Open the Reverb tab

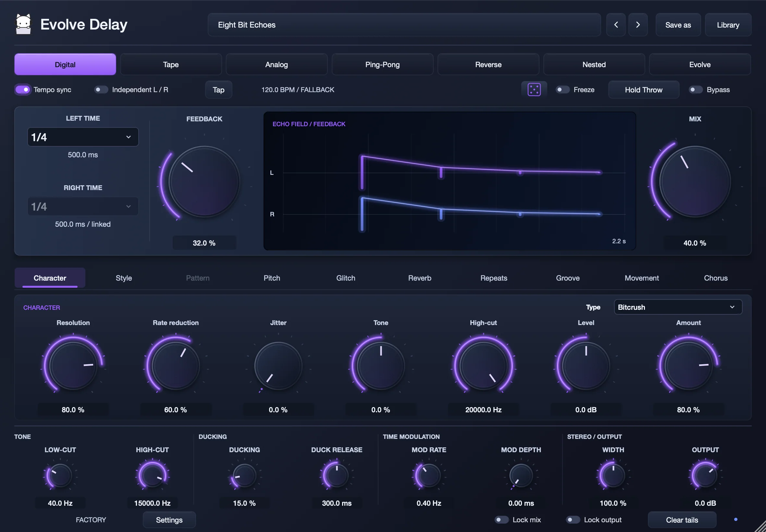(x=420, y=278)
